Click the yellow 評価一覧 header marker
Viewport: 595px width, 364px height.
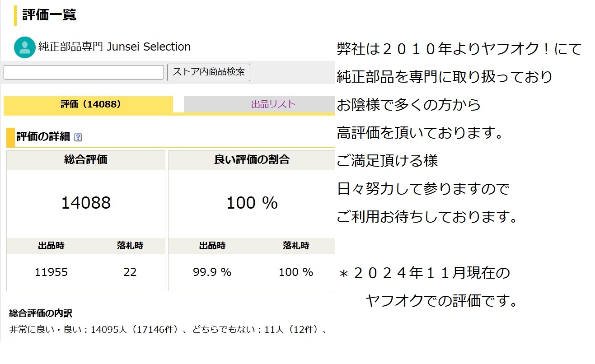[14, 14]
